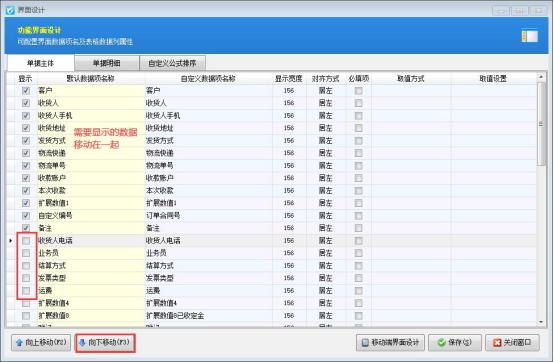Click 显示宽度 column header
The height and width of the screenshot is (362, 554).
click(289, 78)
